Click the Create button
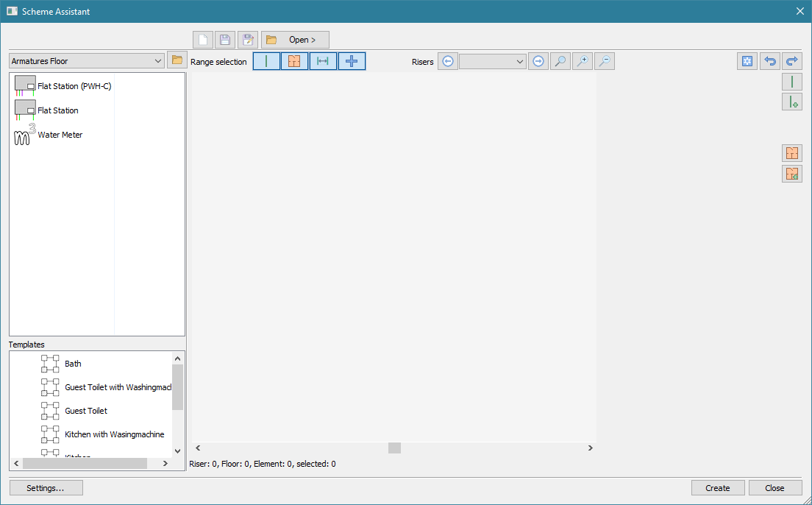 (718, 488)
